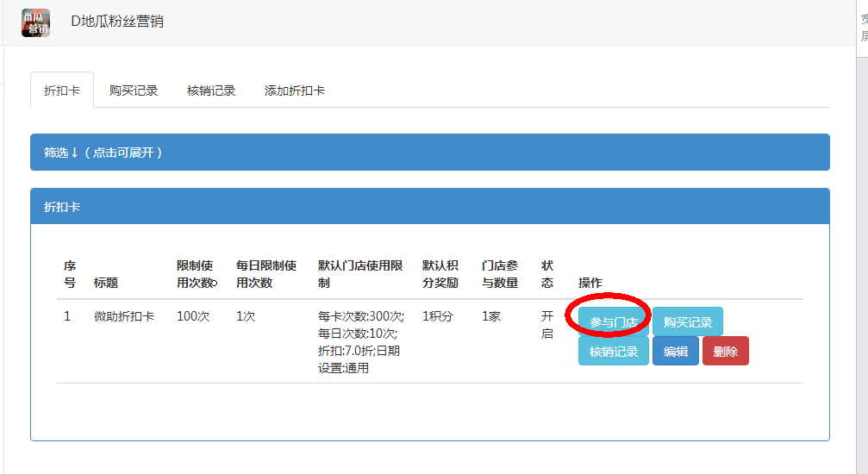
Task: Click the 折扣卡 panel header
Action: tap(429, 207)
